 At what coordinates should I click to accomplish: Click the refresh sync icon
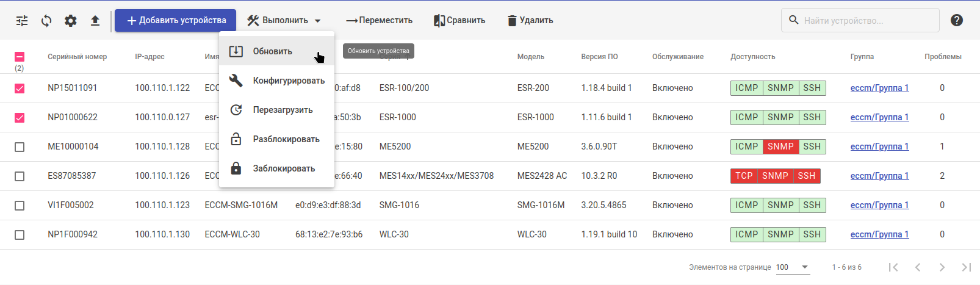(46, 21)
